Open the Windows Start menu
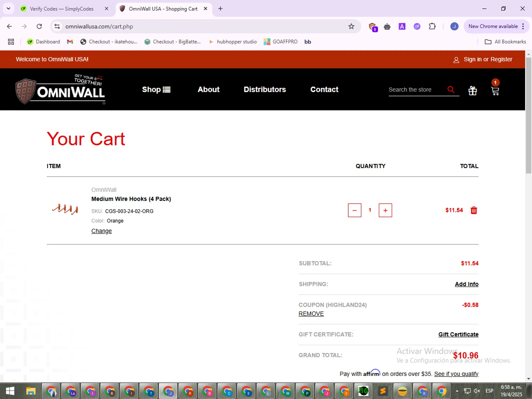532x399 pixels. 10,391
